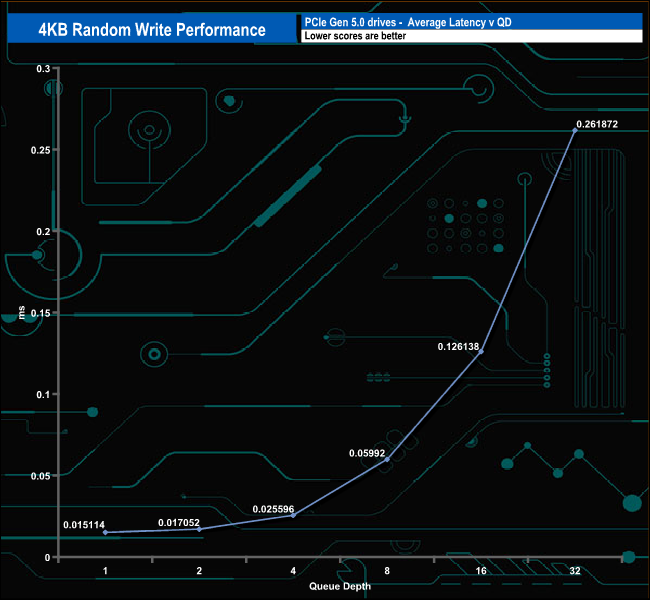
Task: Click the 0.05 y-axis tick label
Action: [x=41, y=476]
